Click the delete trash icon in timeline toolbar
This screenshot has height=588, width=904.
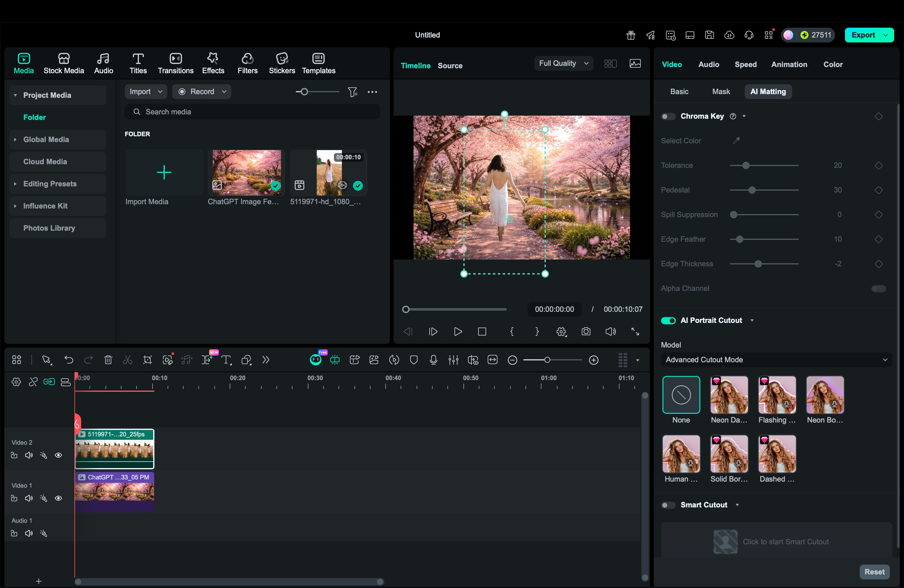[x=108, y=360]
